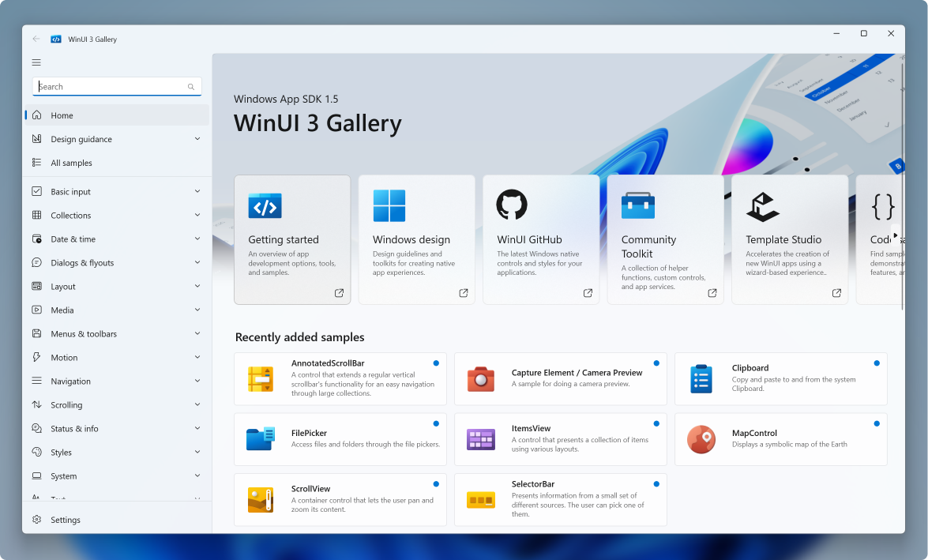Click the Template Studio icon

pyautogui.click(x=762, y=207)
